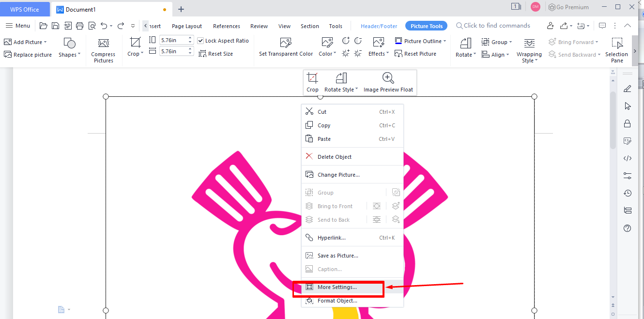Click the picture height input field

tap(176, 40)
